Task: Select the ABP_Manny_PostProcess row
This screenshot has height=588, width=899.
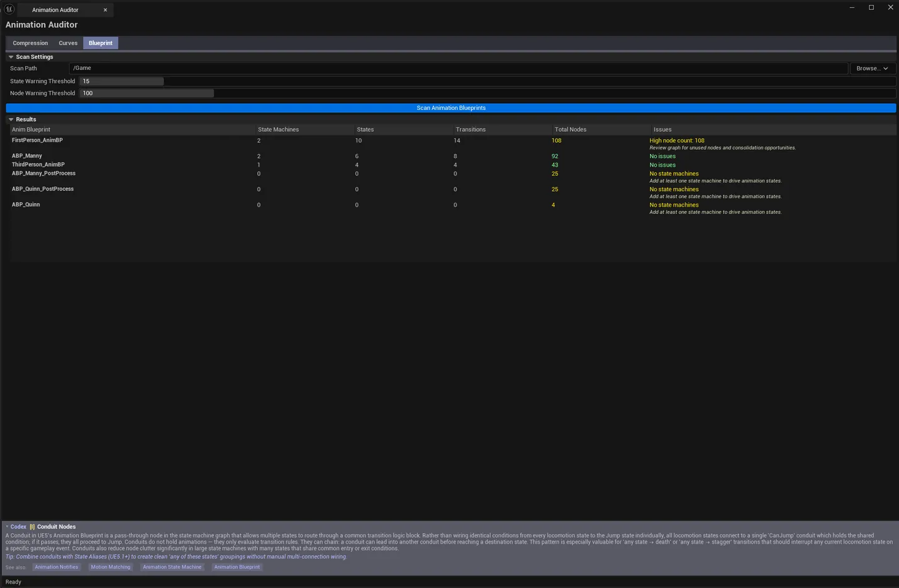Action: tap(453, 177)
